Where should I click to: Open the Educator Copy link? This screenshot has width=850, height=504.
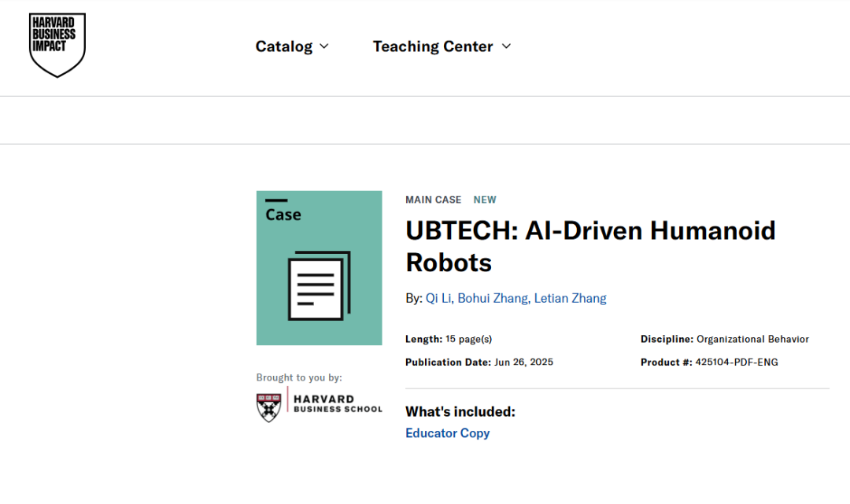447,433
